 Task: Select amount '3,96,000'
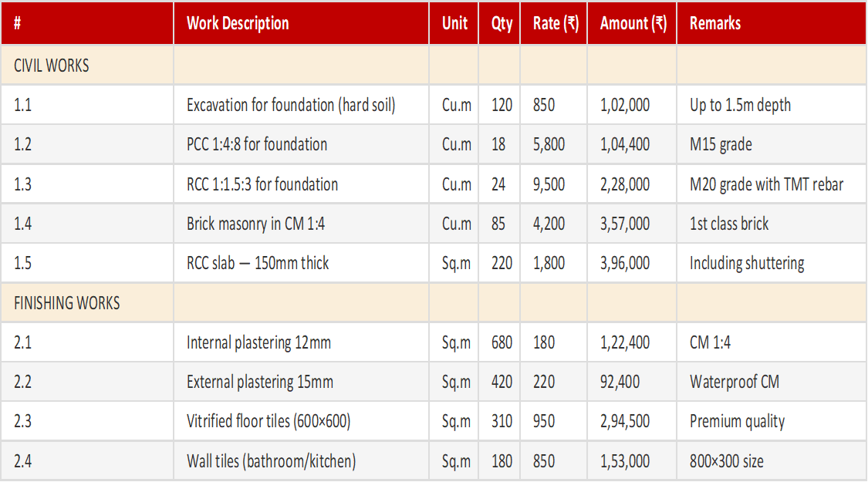pyautogui.click(x=624, y=263)
